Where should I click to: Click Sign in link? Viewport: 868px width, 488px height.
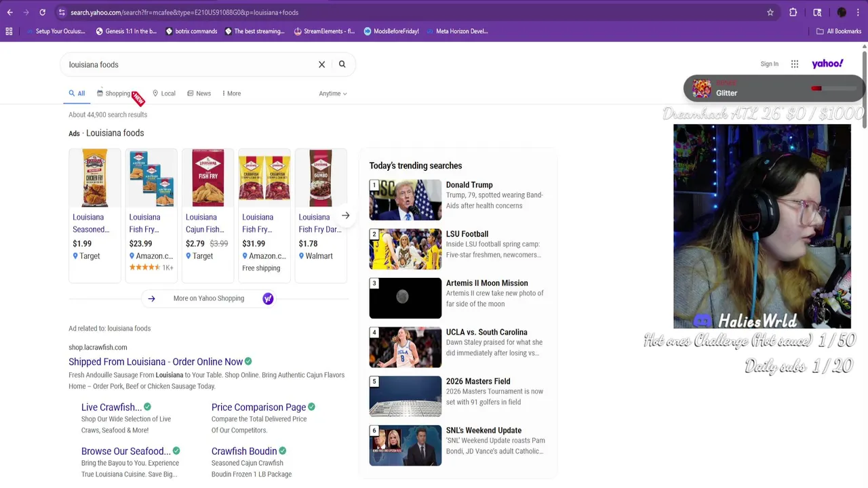pos(769,64)
